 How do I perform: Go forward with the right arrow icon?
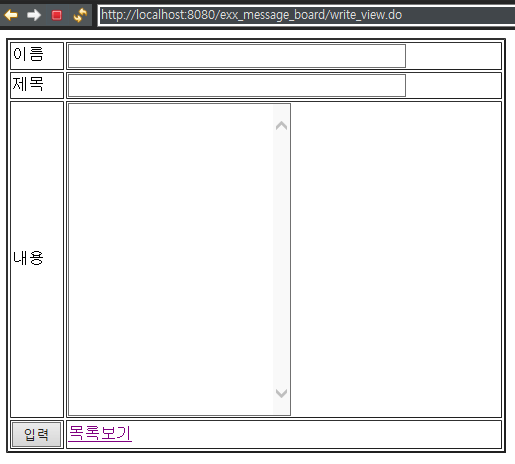point(34,15)
